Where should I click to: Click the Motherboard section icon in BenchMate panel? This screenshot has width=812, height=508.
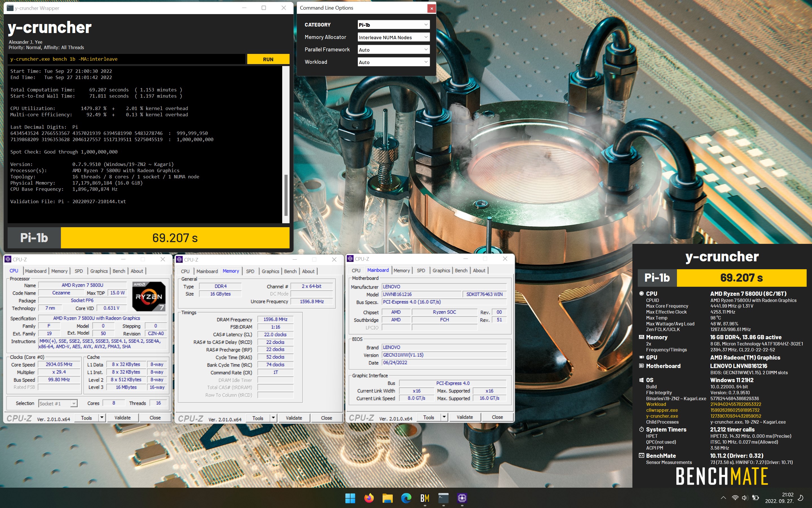point(641,366)
